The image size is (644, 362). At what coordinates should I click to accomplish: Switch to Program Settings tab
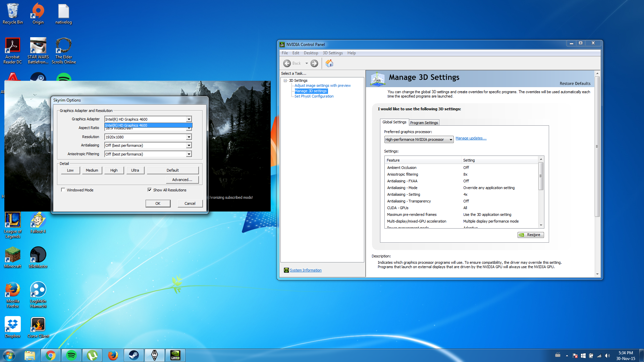point(424,123)
